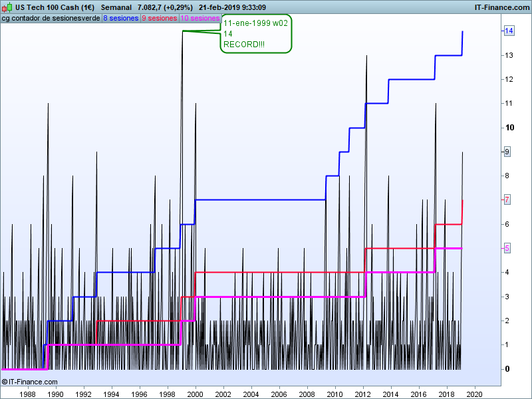Click the magenta price marker labeled 5
This screenshot has width=532, height=399.
click(507, 248)
